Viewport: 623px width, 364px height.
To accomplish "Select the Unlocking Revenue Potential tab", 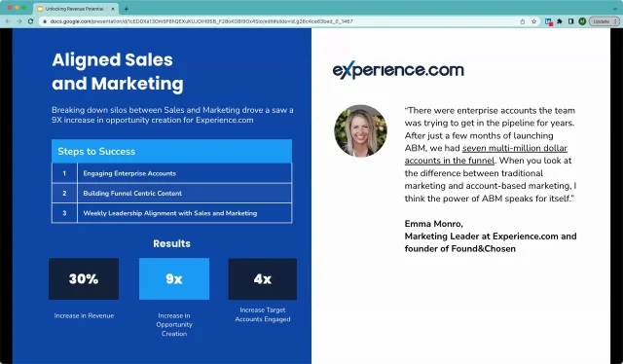I will [x=75, y=9].
